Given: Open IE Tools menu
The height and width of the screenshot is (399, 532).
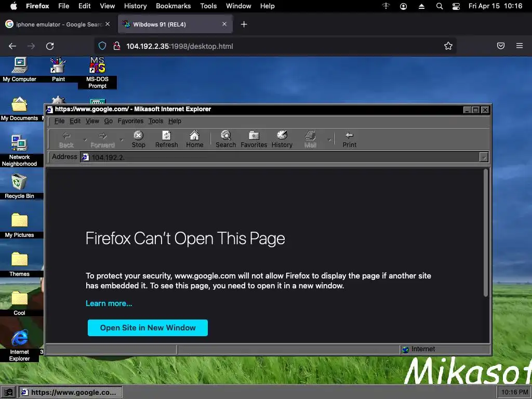Looking at the screenshot, I should (x=156, y=121).
